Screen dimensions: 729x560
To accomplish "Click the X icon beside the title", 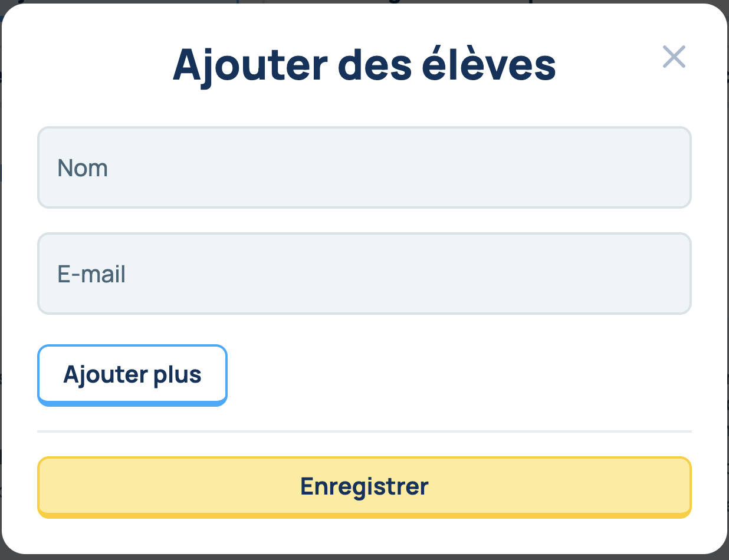I will point(674,57).
